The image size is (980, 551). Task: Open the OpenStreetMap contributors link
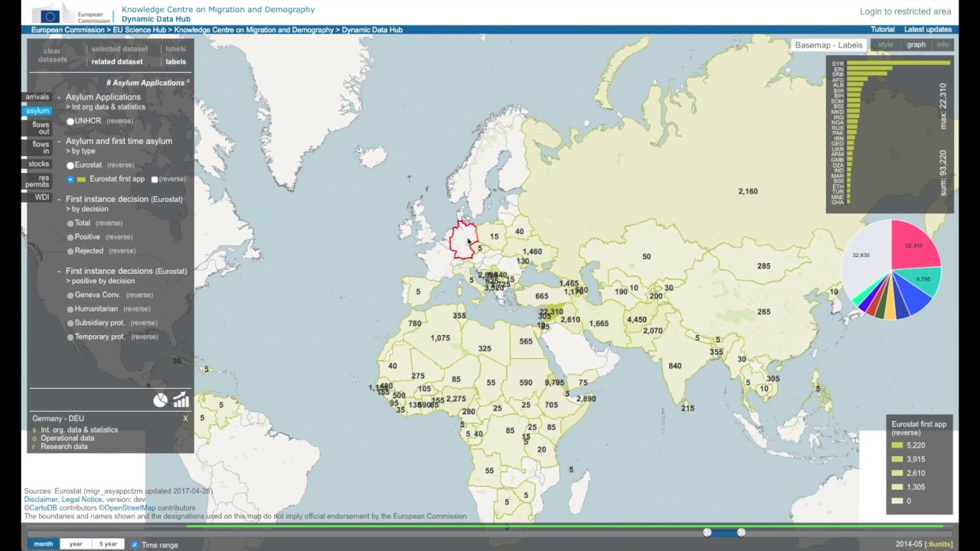[129, 508]
